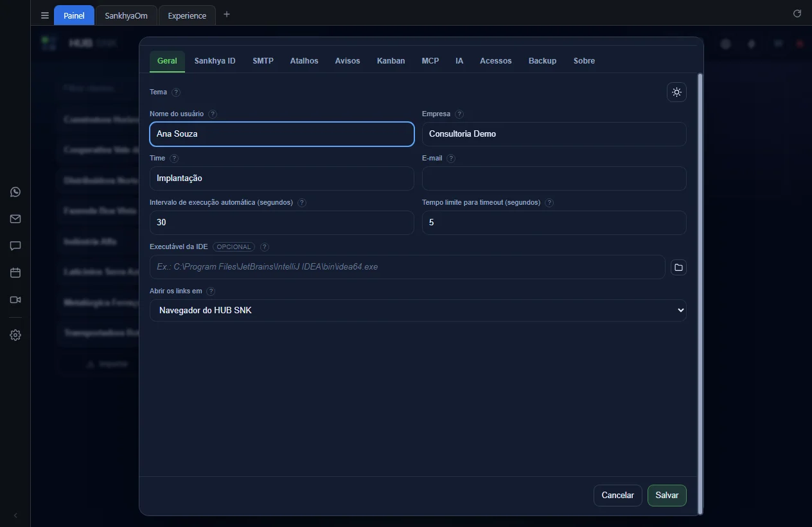Viewport: 812px width, 527px height.
Task: Go to the Atalhos tab
Action: point(304,61)
